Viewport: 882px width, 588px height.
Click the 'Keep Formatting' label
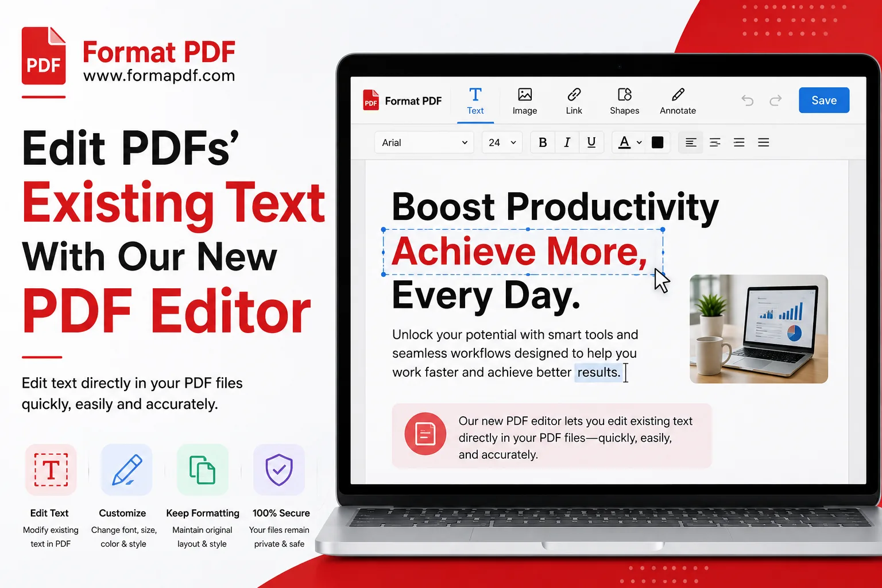point(203,513)
